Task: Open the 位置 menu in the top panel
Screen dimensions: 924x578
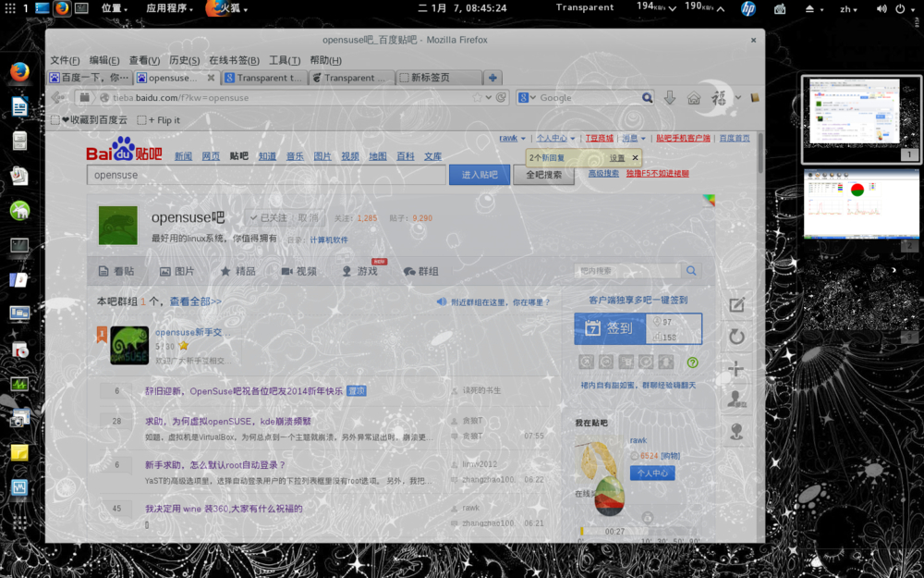Action: (x=115, y=8)
